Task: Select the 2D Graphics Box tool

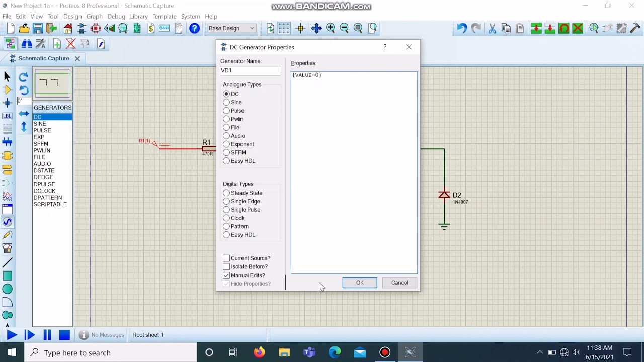Action: [7, 276]
